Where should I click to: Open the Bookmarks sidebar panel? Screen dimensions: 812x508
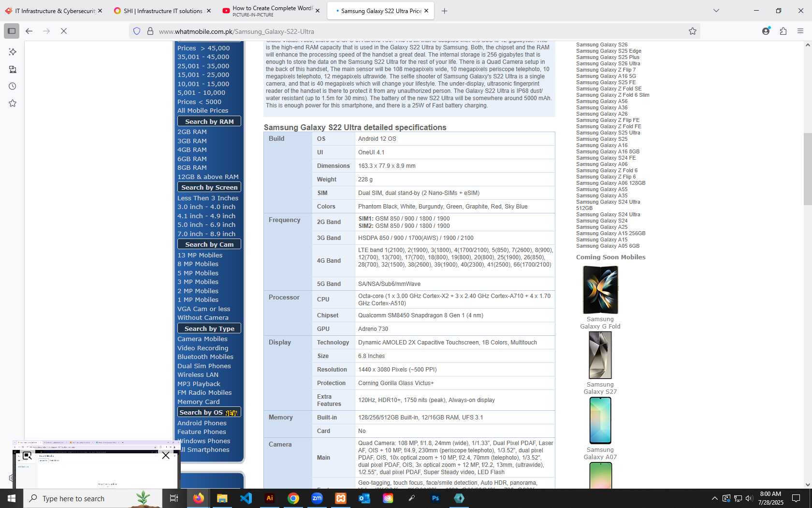click(13, 103)
